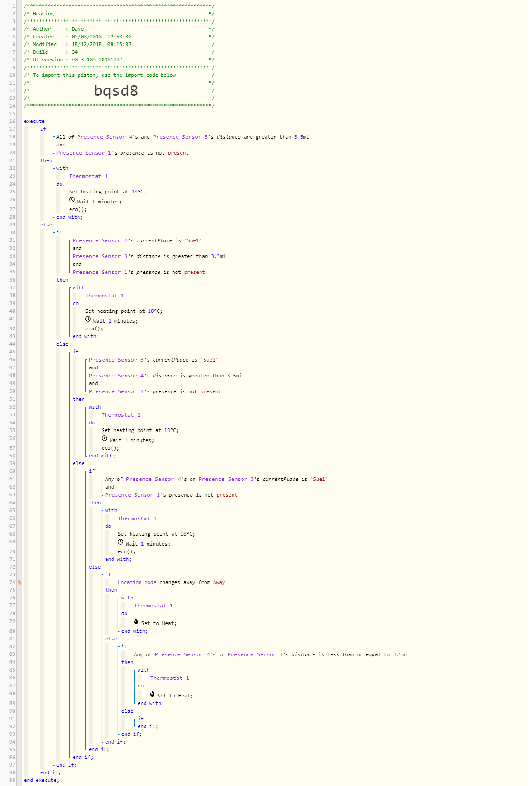
Task: Click the clock icon beside Wait on line 56
Action: click(104, 438)
